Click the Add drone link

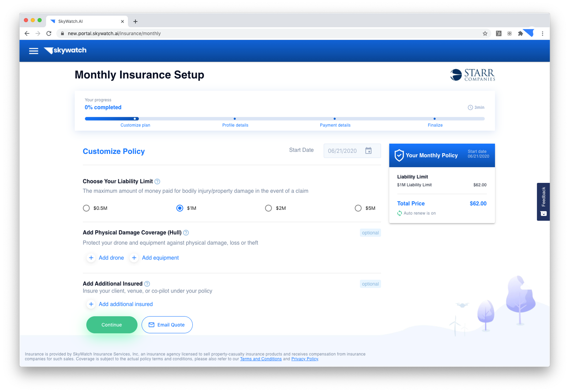coord(111,258)
